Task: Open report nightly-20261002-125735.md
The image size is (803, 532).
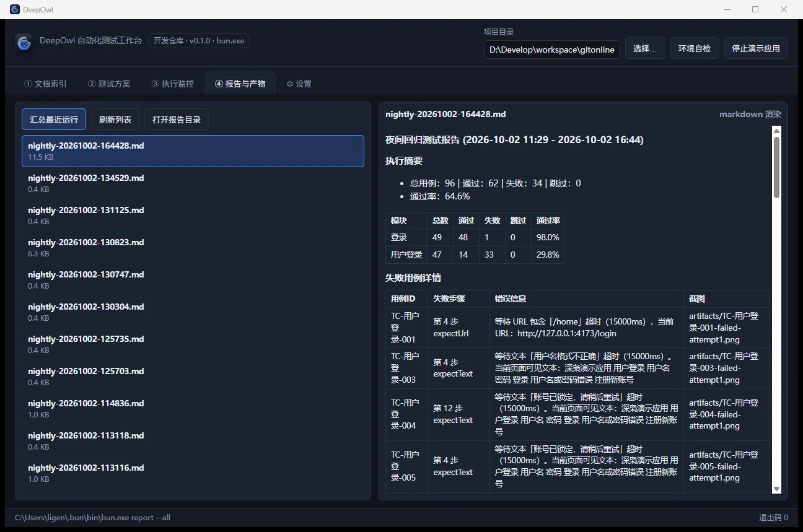Action: pos(193,344)
